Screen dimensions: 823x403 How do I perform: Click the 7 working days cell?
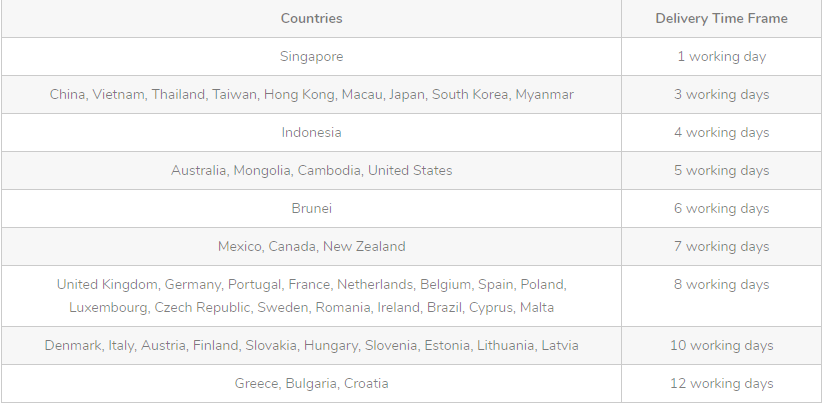(x=722, y=247)
